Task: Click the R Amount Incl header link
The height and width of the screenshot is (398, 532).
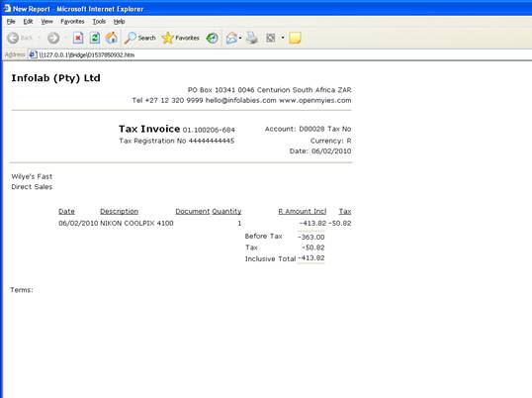Action: pos(303,211)
